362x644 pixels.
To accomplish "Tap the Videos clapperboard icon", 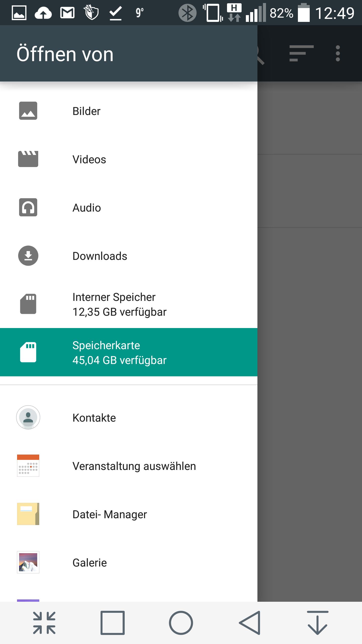I will (28, 159).
